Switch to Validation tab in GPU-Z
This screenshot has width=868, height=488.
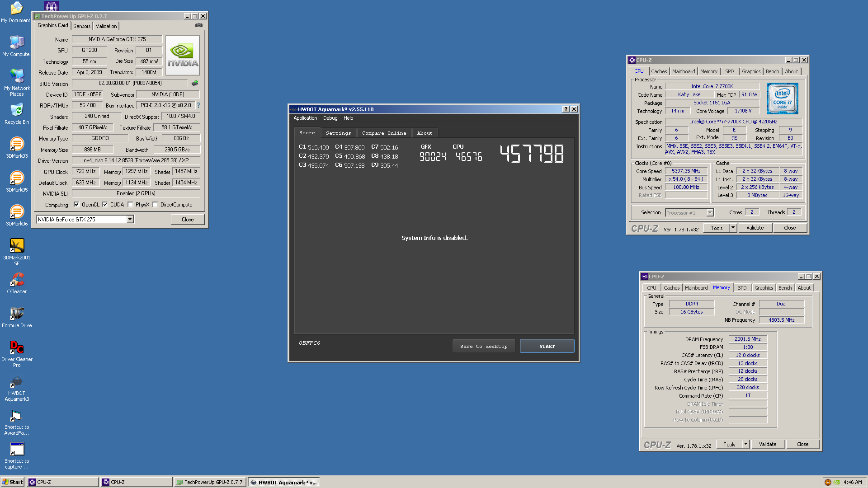[106, 26]
